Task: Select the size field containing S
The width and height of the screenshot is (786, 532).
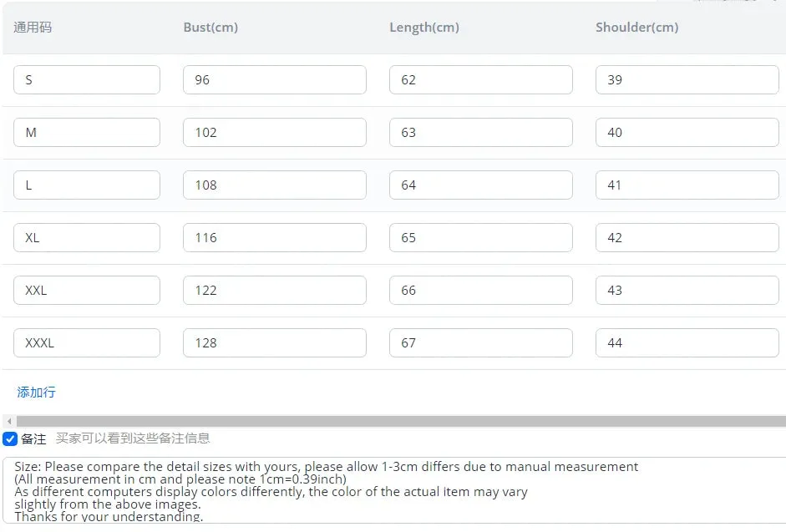Action: pyautogui.click(x=87, y=79)
